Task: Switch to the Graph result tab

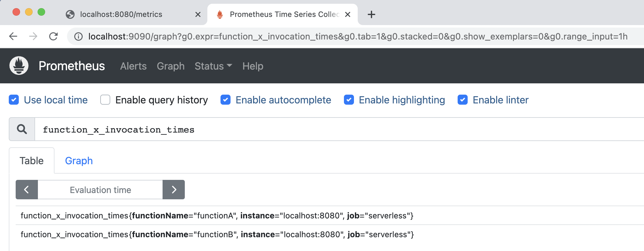Action: coord(79,161)
